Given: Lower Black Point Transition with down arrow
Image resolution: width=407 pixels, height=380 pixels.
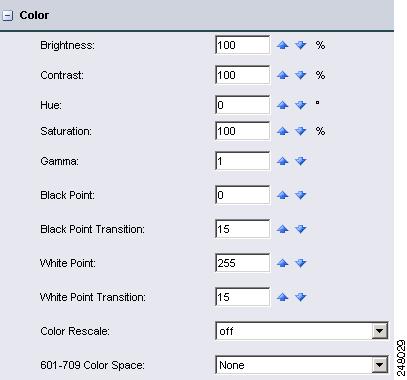Looking at the screenshot, I should pyautogui.click(x=301, y=229).
